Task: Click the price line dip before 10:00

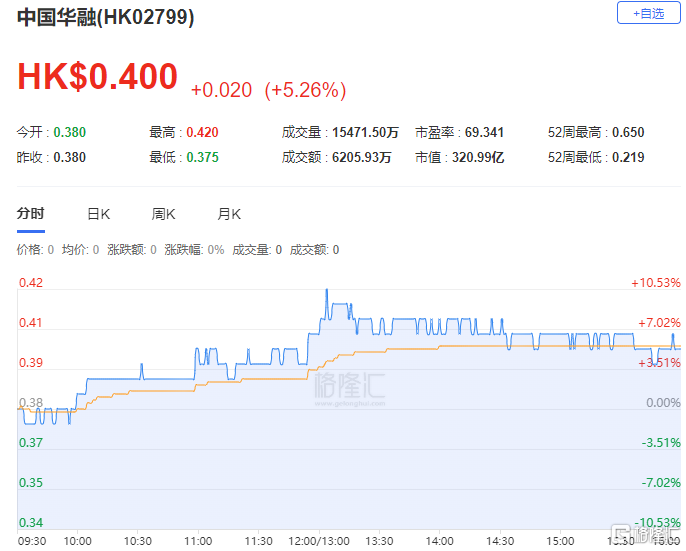Action: (69, 423)
